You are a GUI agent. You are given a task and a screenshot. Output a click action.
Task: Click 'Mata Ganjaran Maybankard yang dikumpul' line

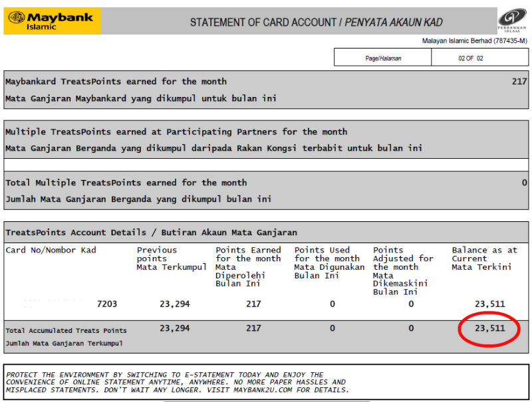click(141, 98)
